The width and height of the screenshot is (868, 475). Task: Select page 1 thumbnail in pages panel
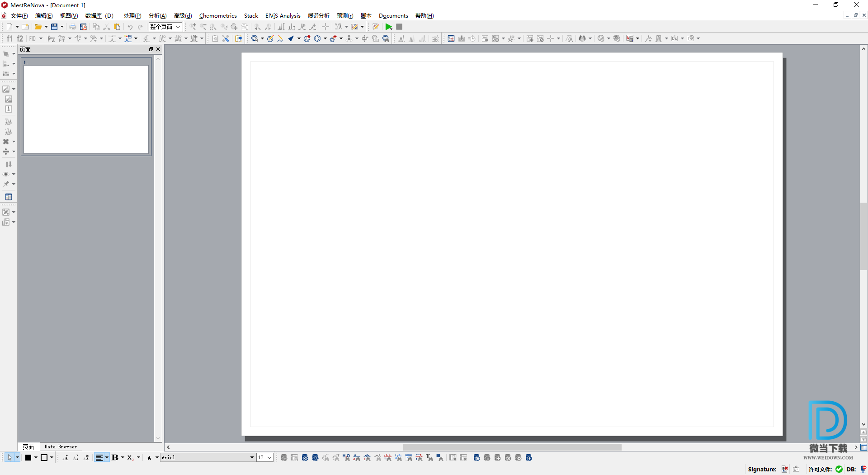pyautogui.click(x=86, y=107)
